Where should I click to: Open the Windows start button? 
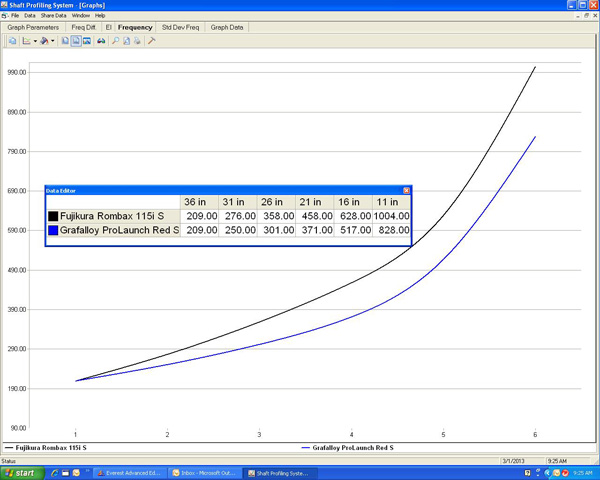(x=22, y=473)
